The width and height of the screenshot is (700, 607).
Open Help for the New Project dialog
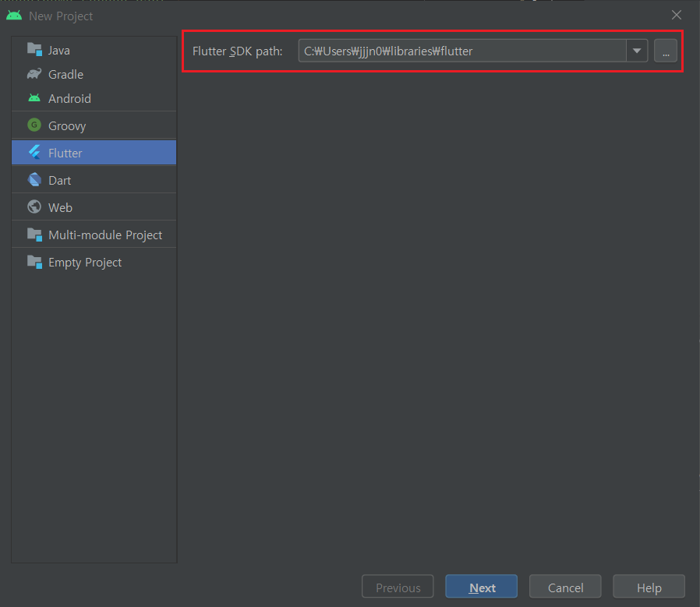(649, 588)
